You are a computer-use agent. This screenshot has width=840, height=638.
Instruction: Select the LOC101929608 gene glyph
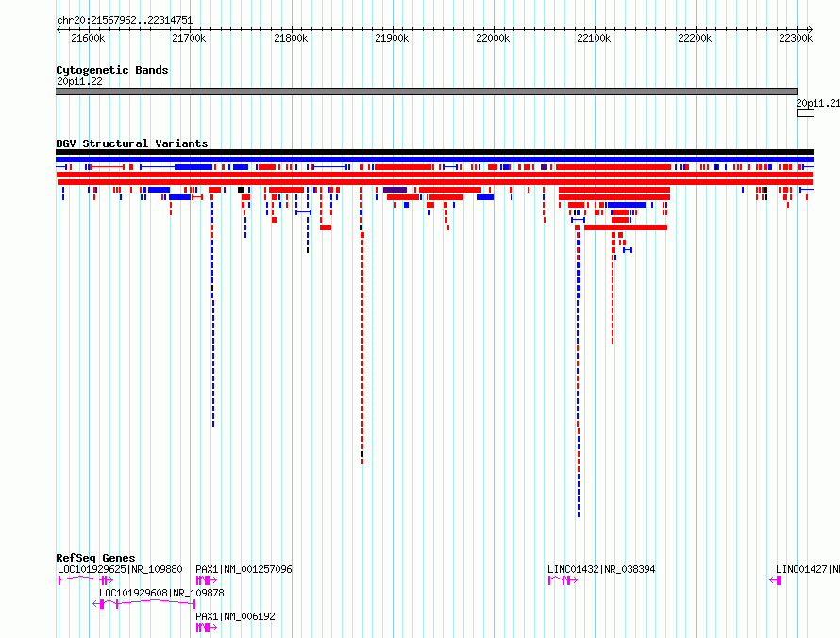coord(144,604)
